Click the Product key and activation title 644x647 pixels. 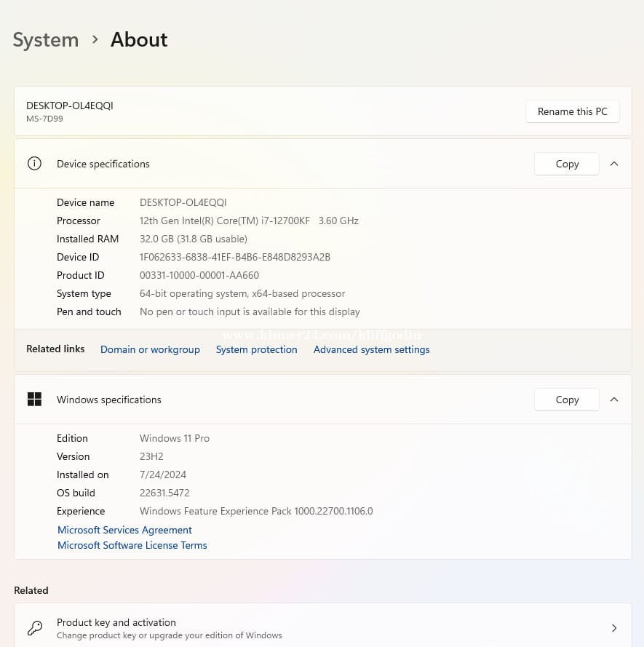point(116,622)
